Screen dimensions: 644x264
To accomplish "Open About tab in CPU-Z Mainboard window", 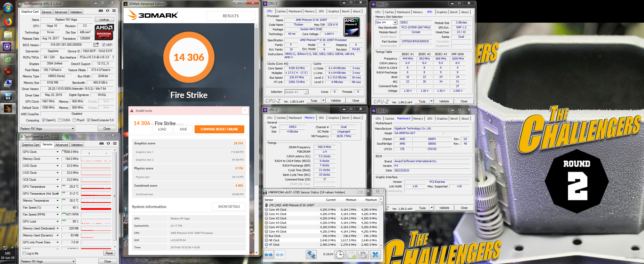I will tap(465, 119).
